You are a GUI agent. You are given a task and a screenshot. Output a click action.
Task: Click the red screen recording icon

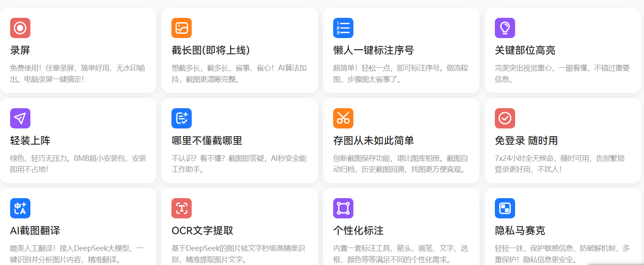coord(20,28)
